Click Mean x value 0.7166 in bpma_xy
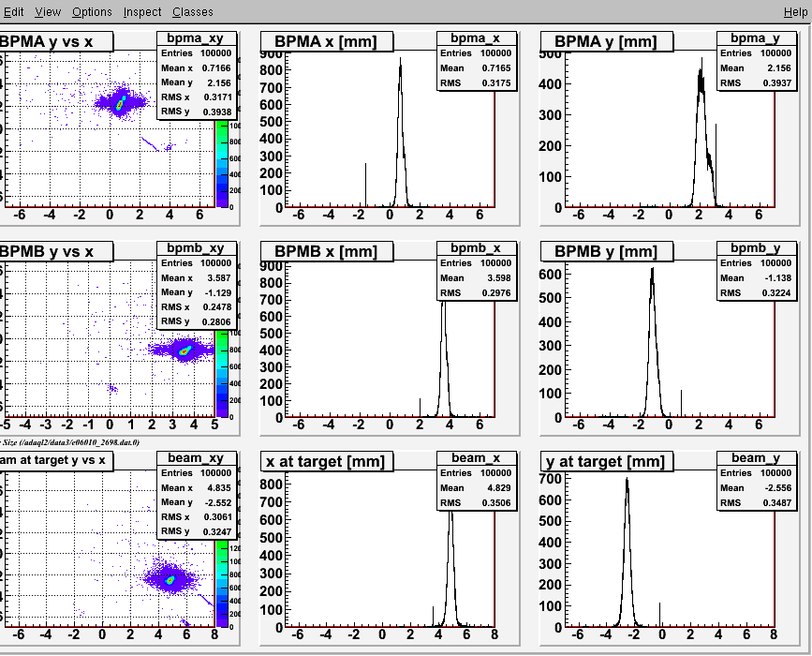The width and height of the screenshot is (812, 656). pos(217,67)
